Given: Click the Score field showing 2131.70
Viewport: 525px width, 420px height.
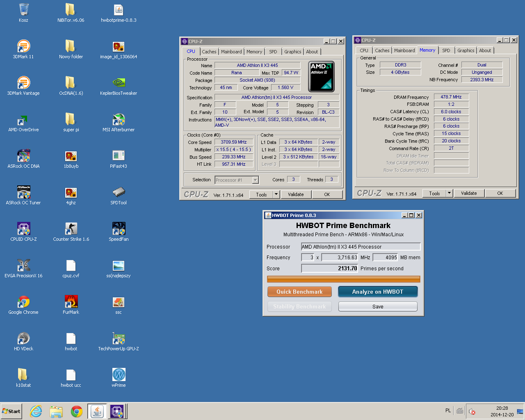Looking at the screenshot, I should pos(330,268).
